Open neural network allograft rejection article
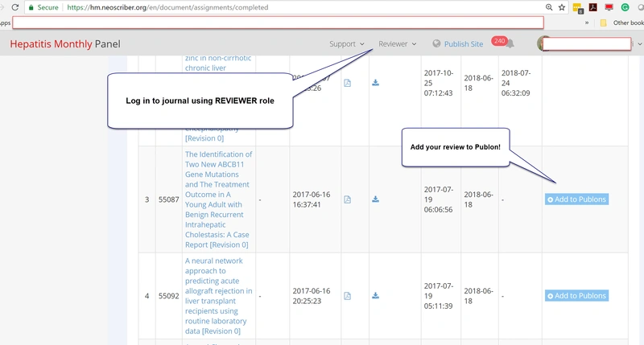This screenshot has height=345, width=644. (218, 296)
